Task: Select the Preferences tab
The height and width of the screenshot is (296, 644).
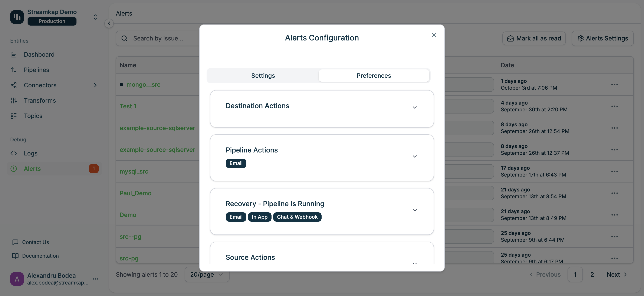Action: (374, 76)
